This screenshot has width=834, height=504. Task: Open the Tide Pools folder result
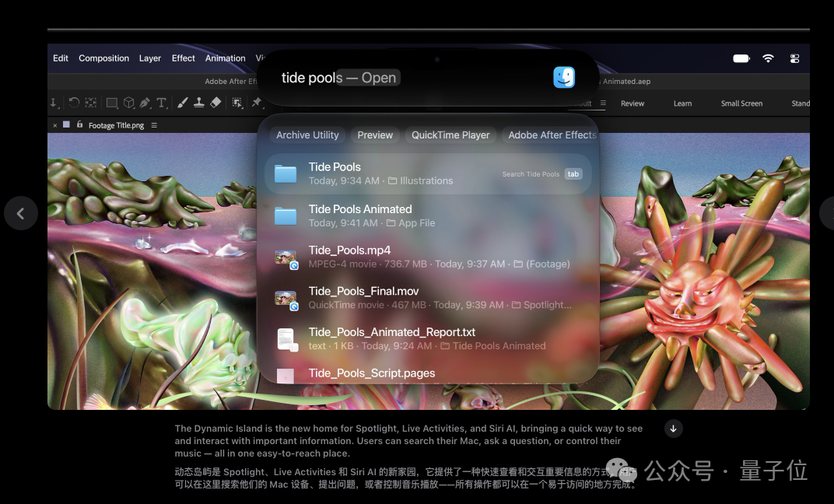point(428,174)
